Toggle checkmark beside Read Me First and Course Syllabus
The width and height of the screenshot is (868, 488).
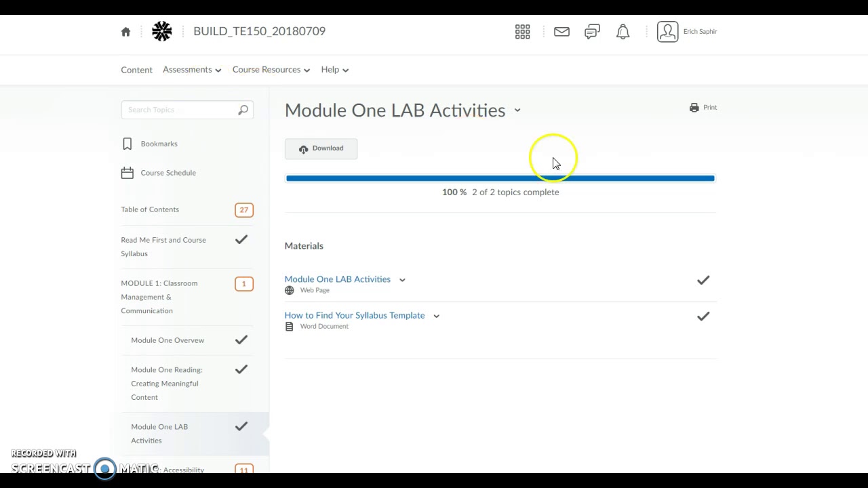coord(241,239)
